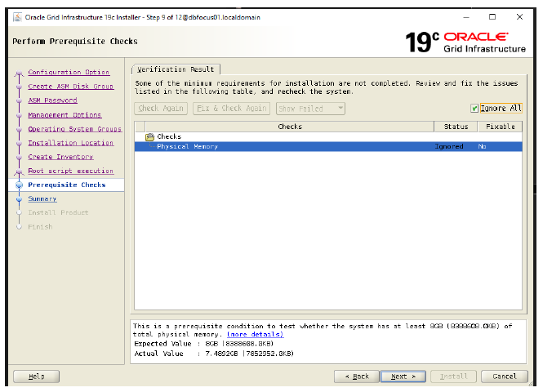Image resolution: width=543 pixels, height=392 pixels.
Task: Open the Help button
Action: coord(37,376)
